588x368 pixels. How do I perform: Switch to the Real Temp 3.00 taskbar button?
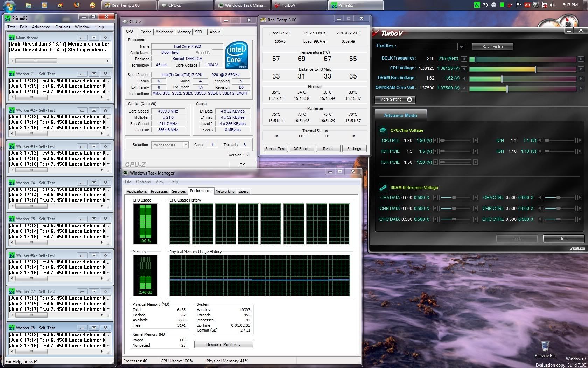[128, 5]
